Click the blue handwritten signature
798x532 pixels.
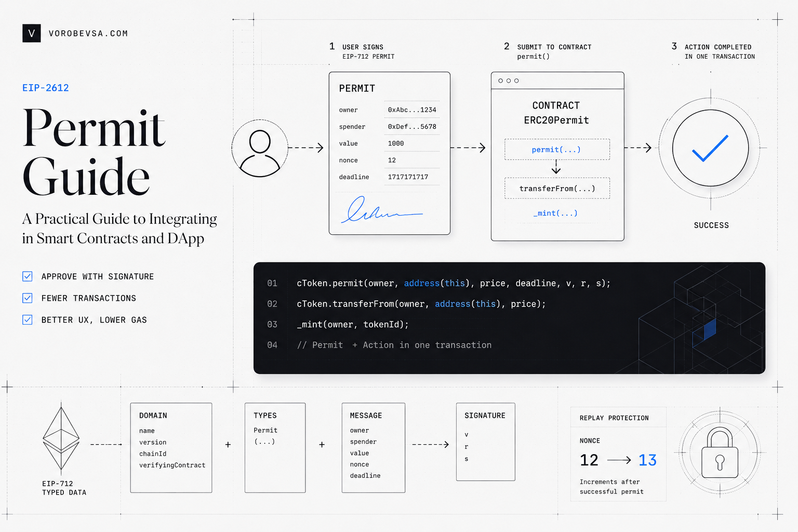click(x=382, y=210)
